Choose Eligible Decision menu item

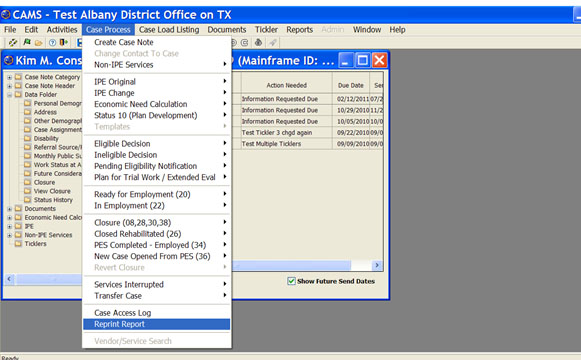pos(157,143)
